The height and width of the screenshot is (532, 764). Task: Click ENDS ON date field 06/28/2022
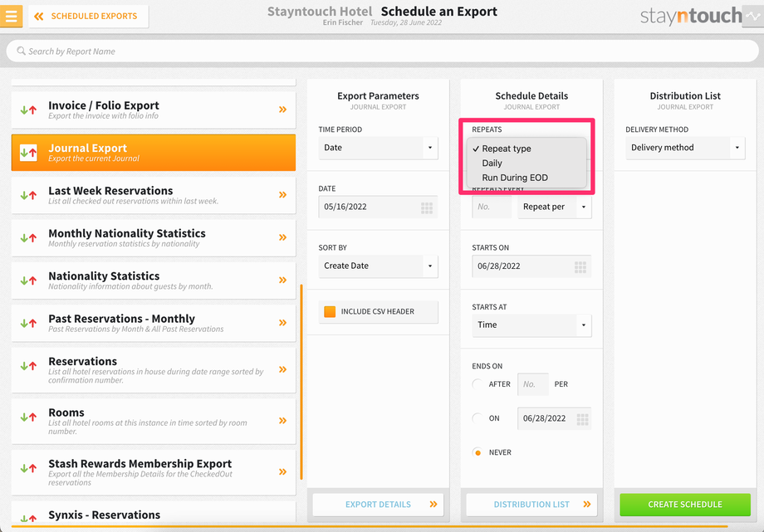point(555,418)
